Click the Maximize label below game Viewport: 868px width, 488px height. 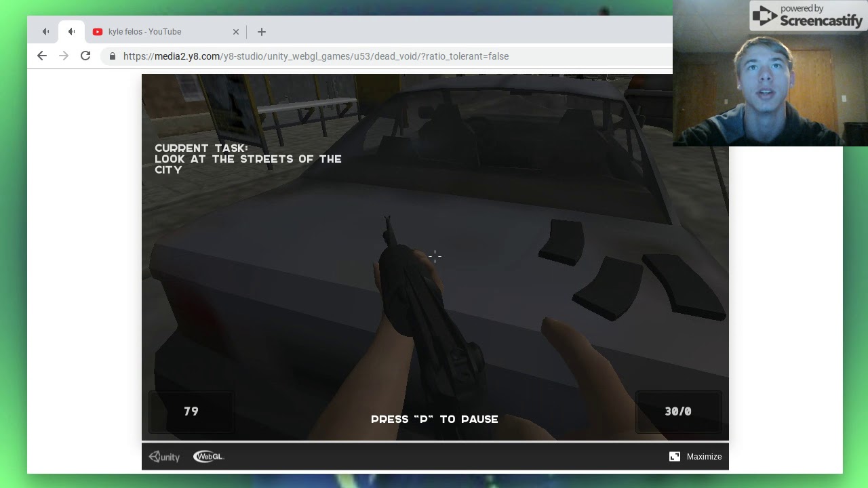[704, 457]
